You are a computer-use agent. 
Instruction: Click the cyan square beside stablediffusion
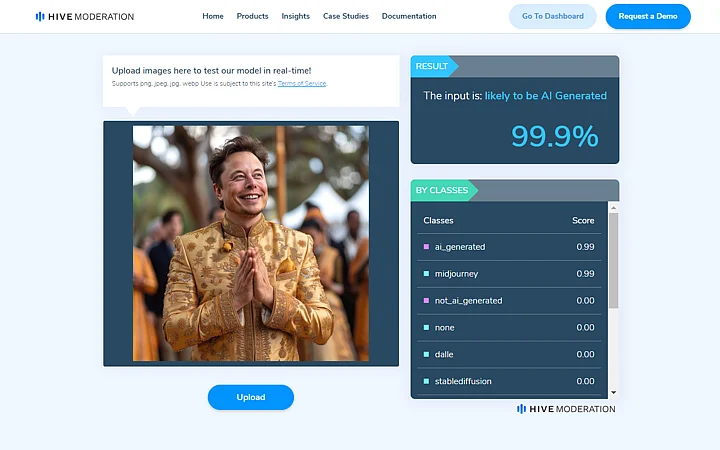[426, 381]
